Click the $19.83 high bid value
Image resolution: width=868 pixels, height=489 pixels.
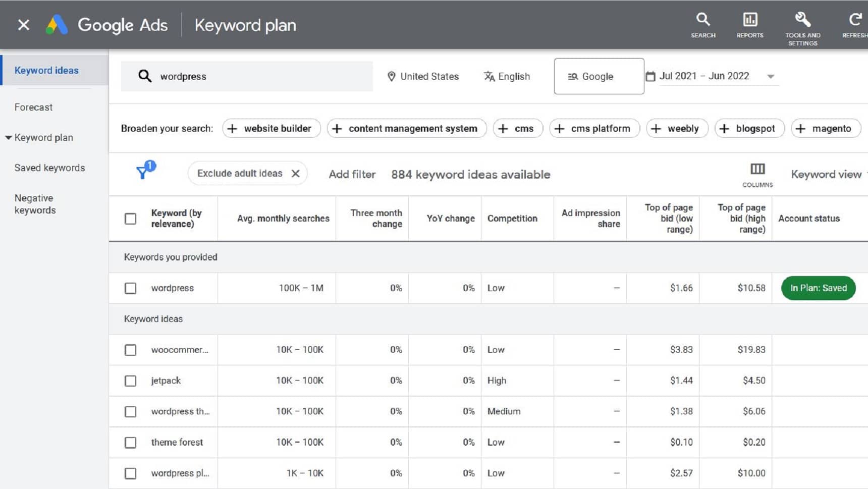point(751,350)
